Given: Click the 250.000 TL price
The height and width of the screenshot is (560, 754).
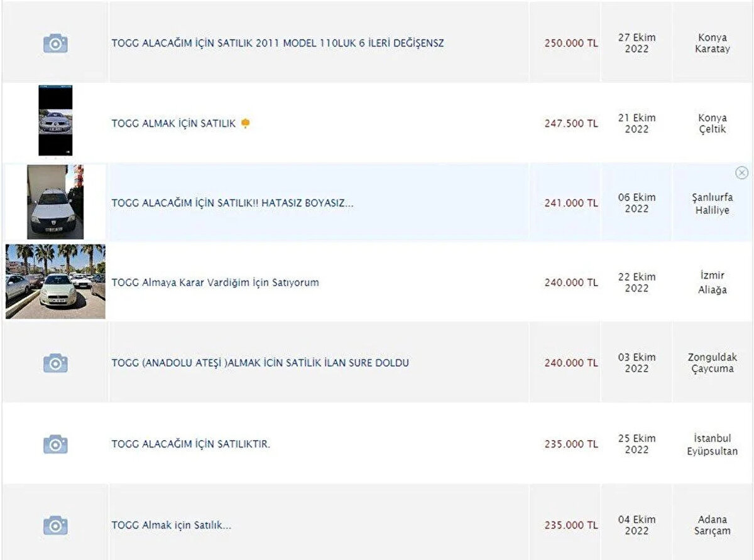Looking at the screenshot, I should coord(571,43).
